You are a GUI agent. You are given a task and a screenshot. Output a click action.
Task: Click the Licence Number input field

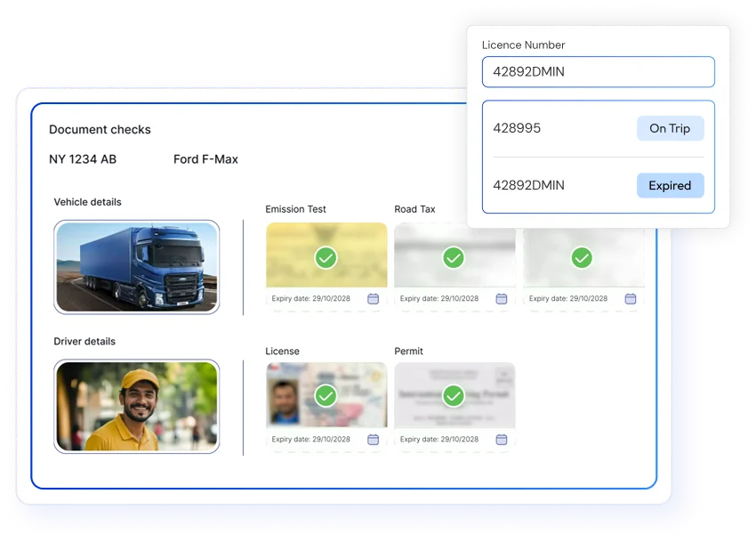click(598, 72)
